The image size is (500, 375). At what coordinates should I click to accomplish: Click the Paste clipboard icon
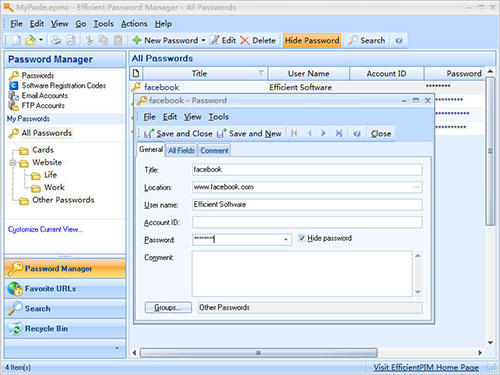pos(118,40)
